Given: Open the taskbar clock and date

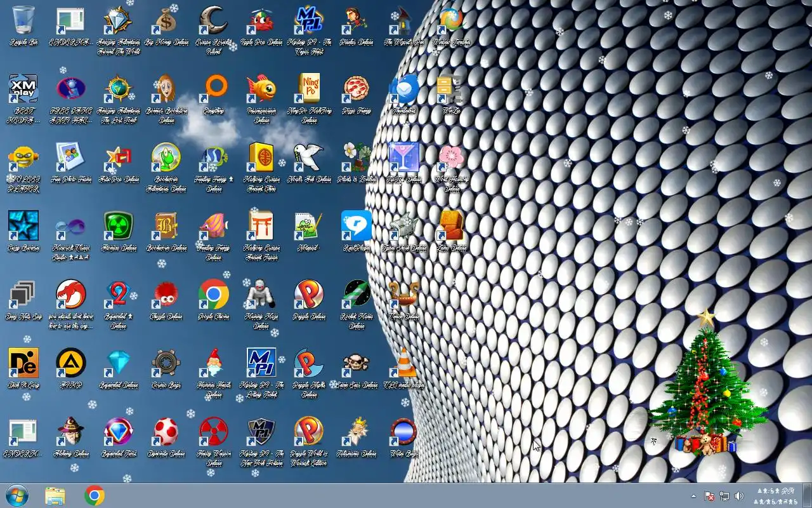Looking at the screenshot, I should coord(776,496).
